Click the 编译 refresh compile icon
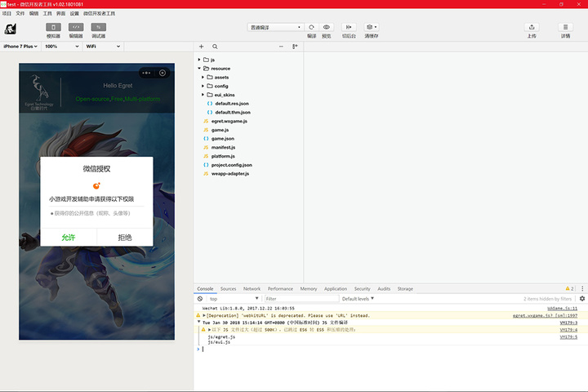This screenshot has width=588, height=392. point(311,27)
